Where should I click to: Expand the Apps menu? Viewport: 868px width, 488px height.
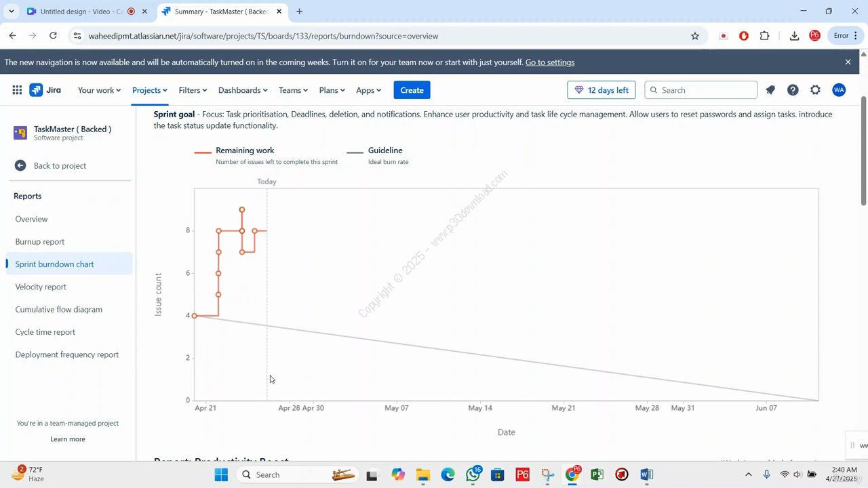[368, 90]
